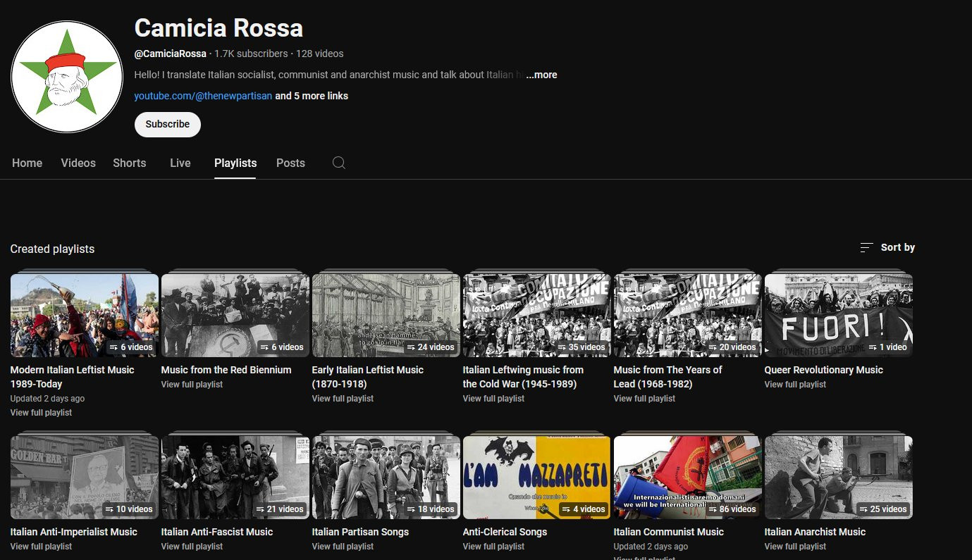Viewport: 972px width, 560px height.
Task: Switch to the Home tab
Action: pyautogui.click(x=27, y=163)
